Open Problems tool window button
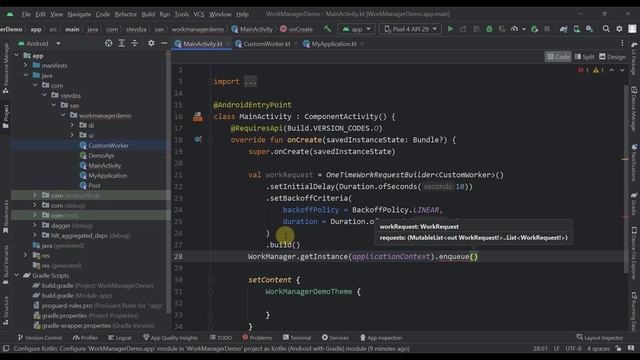Viewport: 640px width, 360px height. click(257, 338)
